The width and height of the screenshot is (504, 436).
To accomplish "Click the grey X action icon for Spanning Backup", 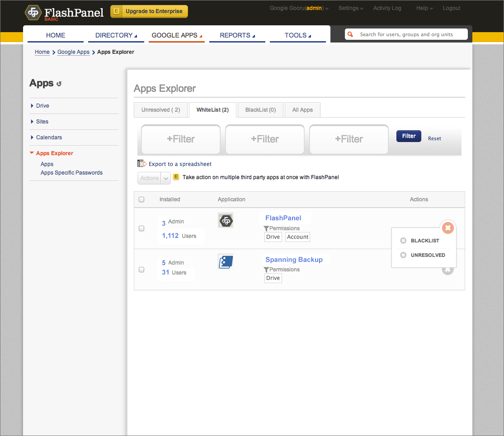I will click(x=448, y=271).
